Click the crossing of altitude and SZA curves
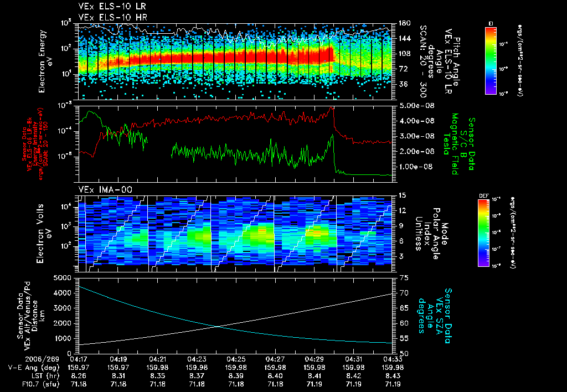 [217, 327]
